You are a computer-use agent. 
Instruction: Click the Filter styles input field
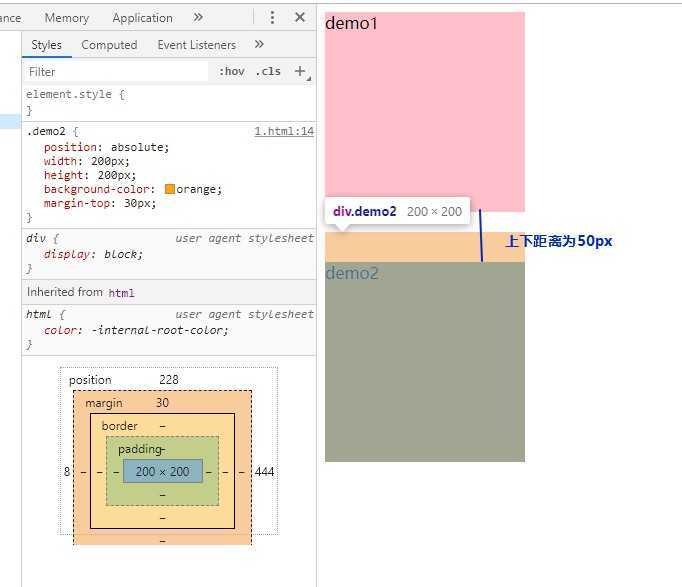click(x=115, y=72)
